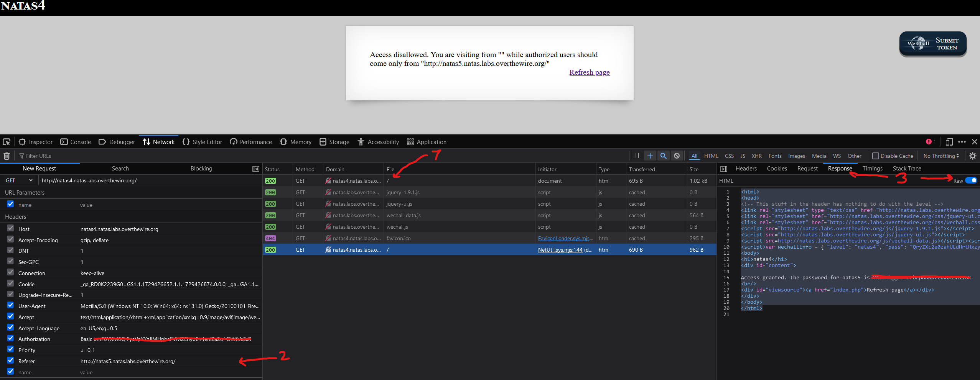Screen dimensions: 980x380
Task: Uncheck the Referer header checkbox
Action: point(10,360)
